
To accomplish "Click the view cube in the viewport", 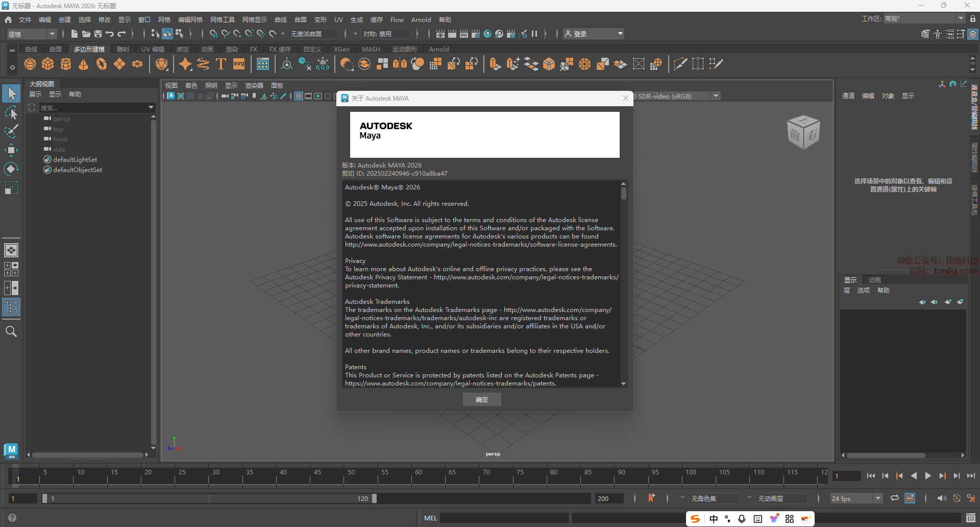I will click(803, 132).
